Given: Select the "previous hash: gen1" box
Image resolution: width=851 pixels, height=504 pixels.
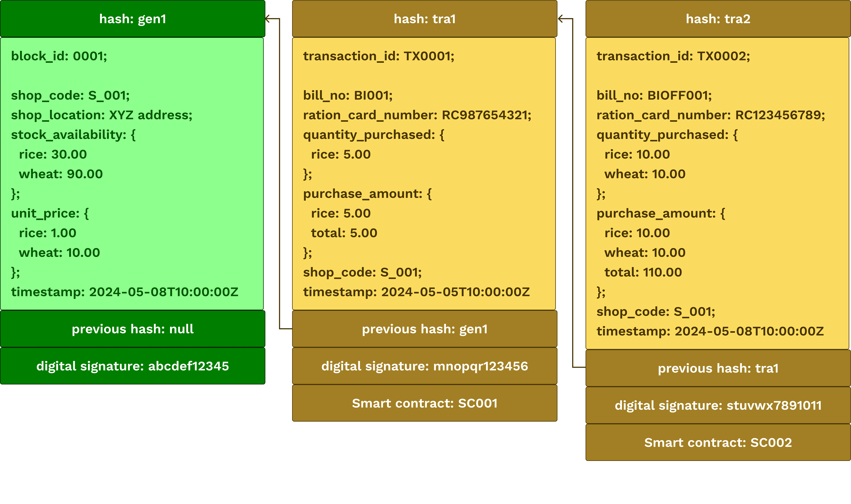Looking at the screenshot, I should coord(425,329).
